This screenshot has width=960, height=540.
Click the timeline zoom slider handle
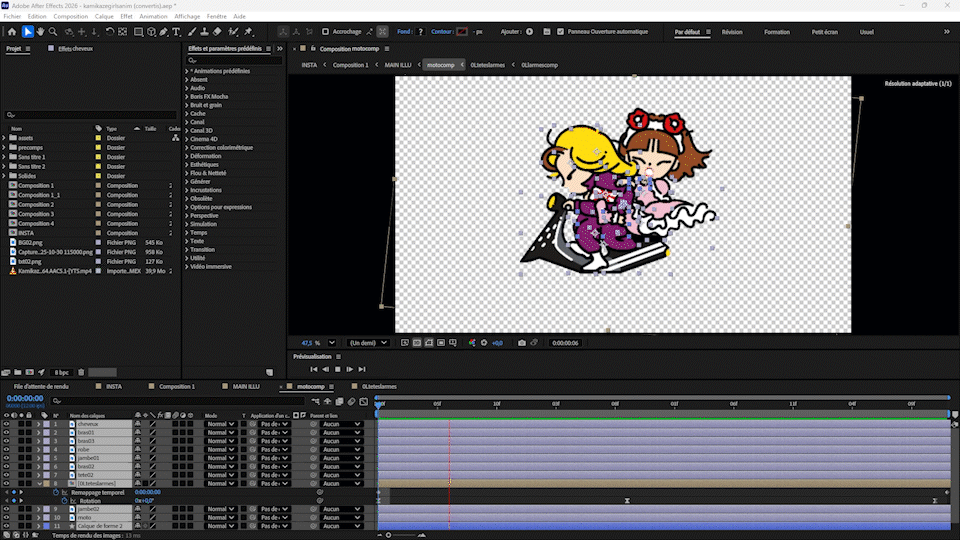point(388,535)
